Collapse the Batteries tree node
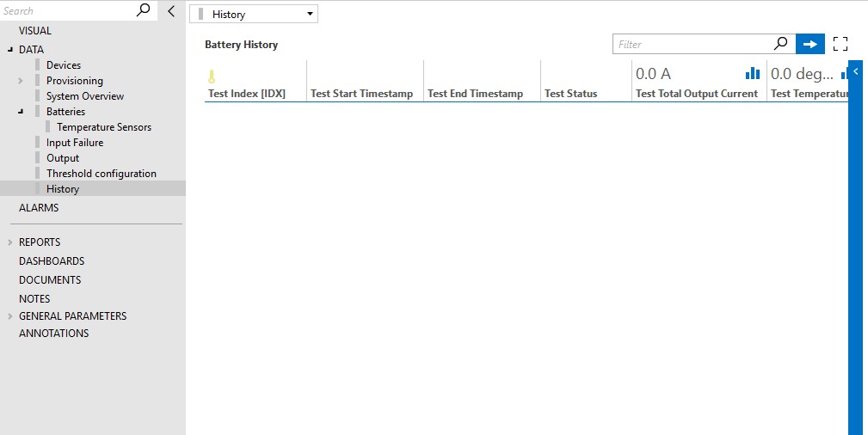This screenshot has height=435, width=868. click(21, 111)
